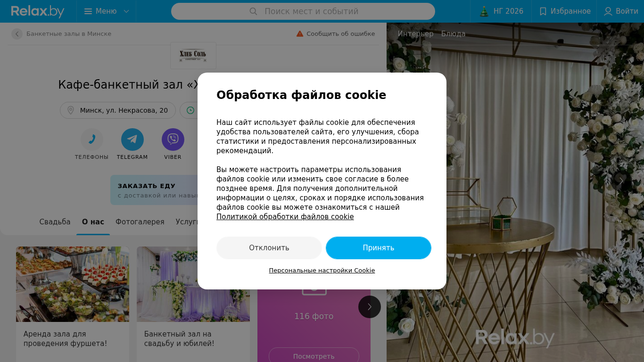
Task: Advance gallery cards with dark arrow button
Action: click(x=370, y=307)
